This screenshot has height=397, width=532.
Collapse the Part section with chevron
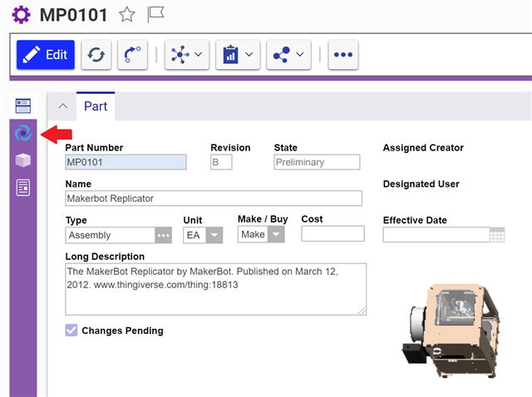point(62,106)
